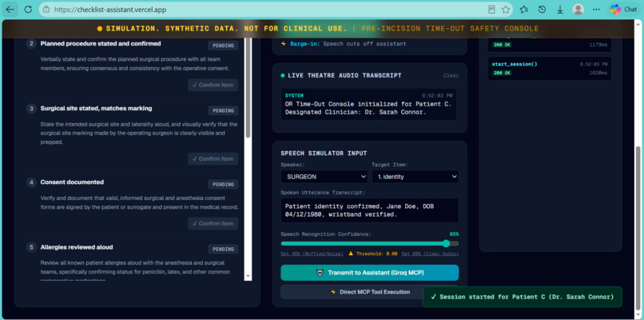Open the browser profile avatar
This screenshot has height=320, width=644.
578,10
